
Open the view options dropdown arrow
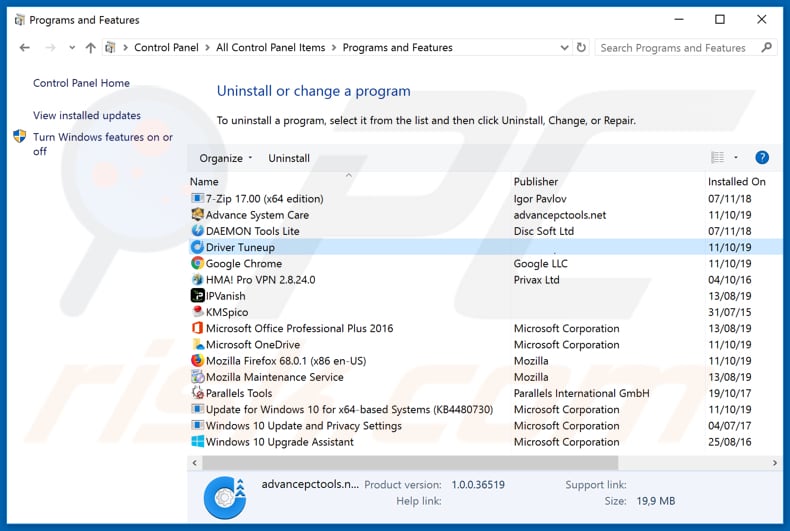736,158
